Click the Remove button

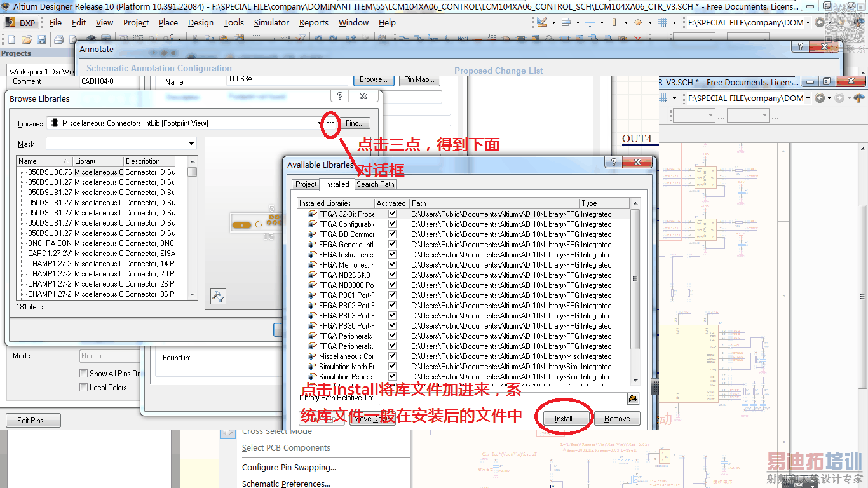point(617,419)
